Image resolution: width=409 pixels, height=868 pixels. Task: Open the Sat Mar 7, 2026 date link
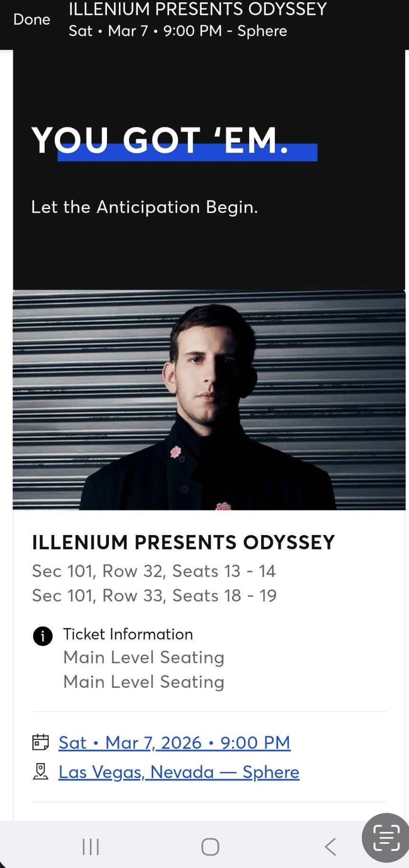pyautogui.click(x=174, y=743)
